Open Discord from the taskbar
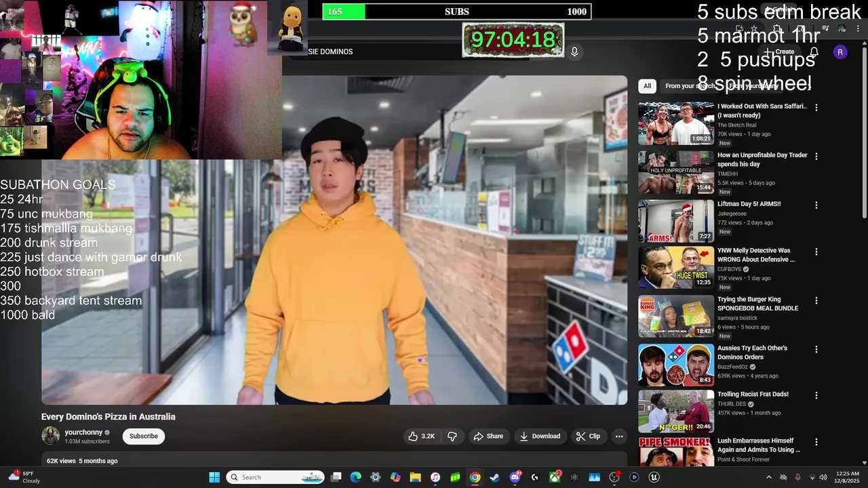Image resolution: width=868 pixels, height=488 pixels. tap(515, 477)
